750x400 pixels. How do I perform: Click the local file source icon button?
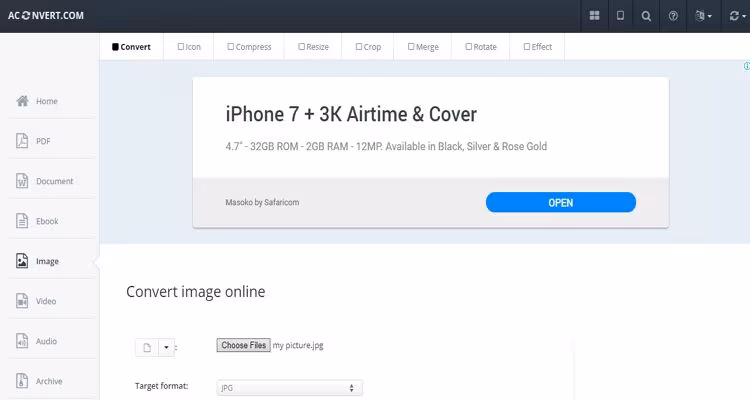tap(147, 347)
